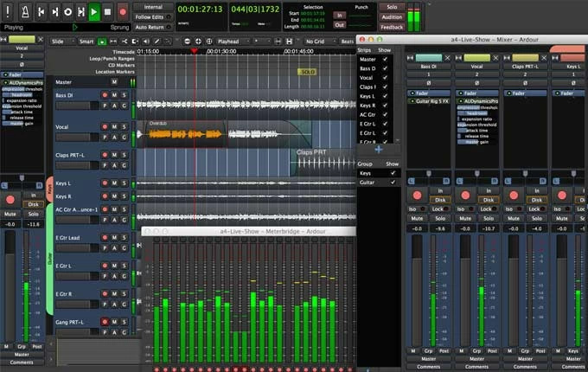Screen dimensions: 588x372
Task: Open the Slide edit mode dropdown
Action: [x=61, y=41]
